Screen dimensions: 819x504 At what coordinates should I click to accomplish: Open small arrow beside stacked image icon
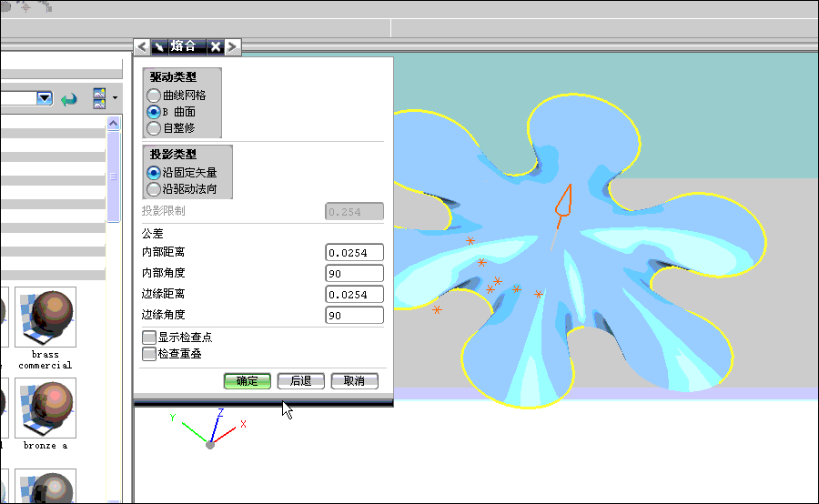[x=115, y=97]
